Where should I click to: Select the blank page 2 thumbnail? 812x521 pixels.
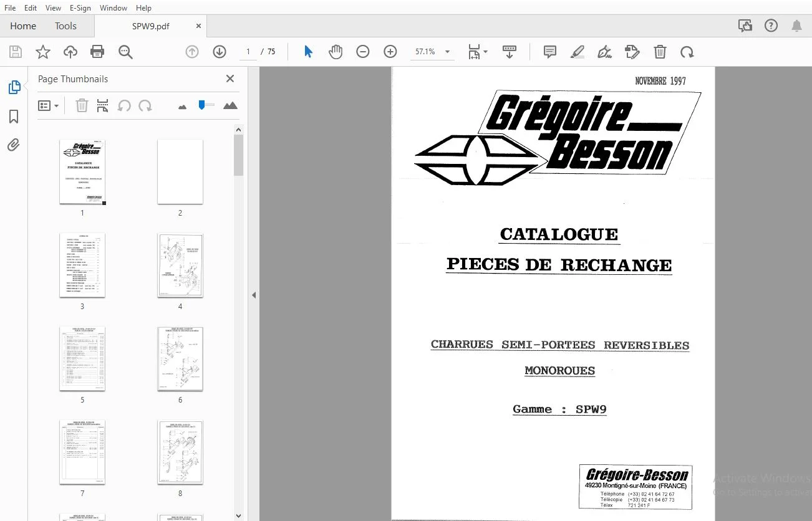tap(180, 171)
